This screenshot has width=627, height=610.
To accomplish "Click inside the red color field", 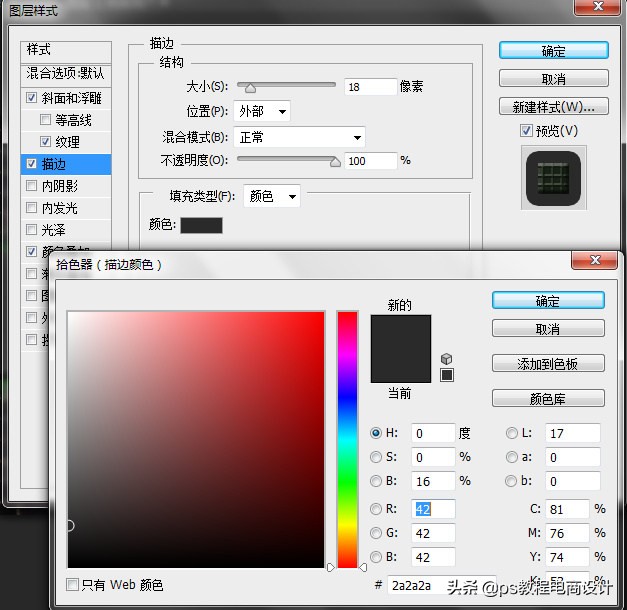I will coord(196,440).
